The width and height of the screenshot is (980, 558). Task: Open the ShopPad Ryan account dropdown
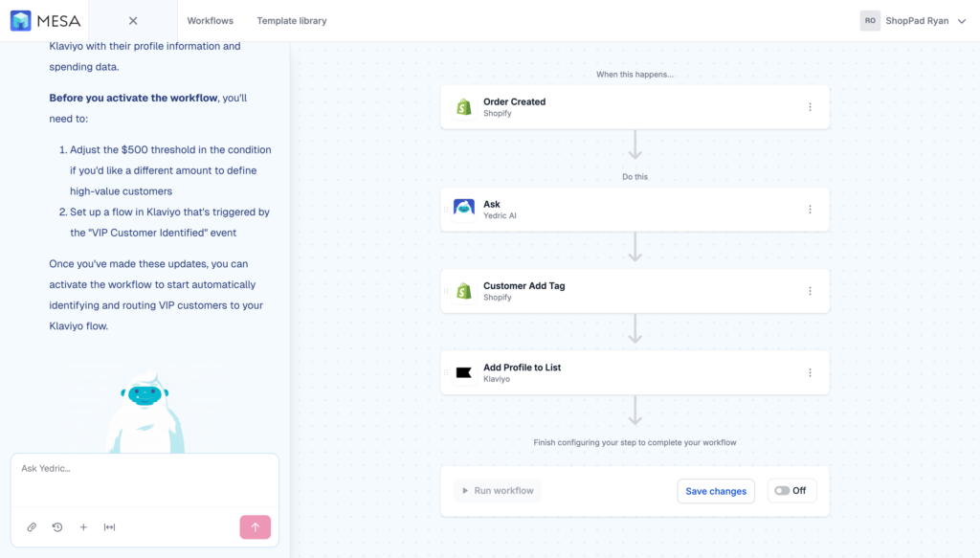[x=915, y=20]
